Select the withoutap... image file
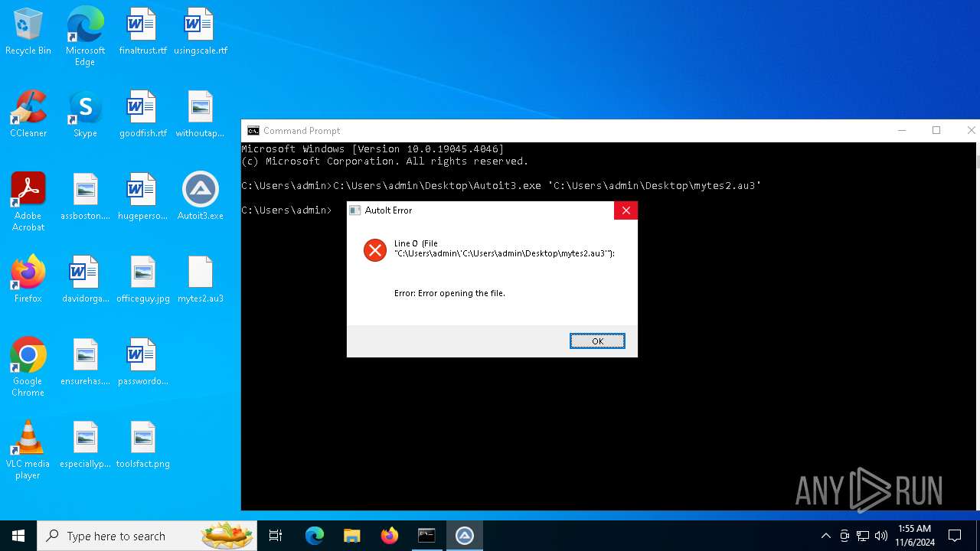This screenshot has width=980, height=551. tap(200, 114)
